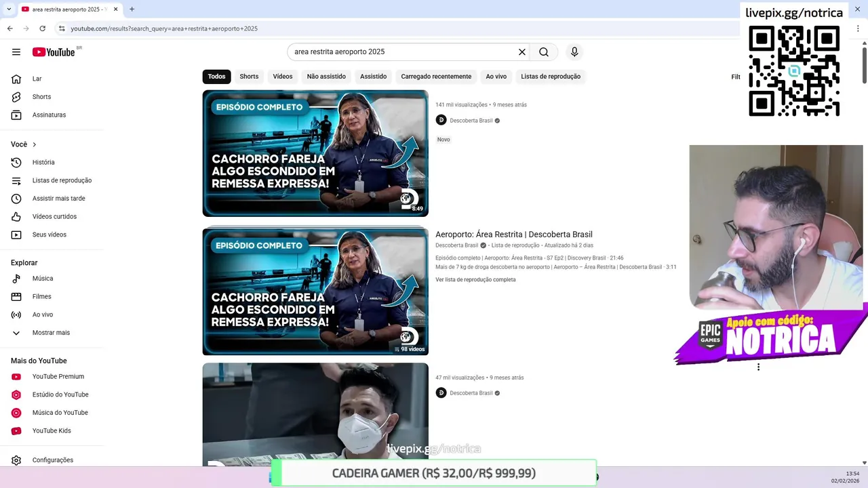Screen dimensions: 868x488
Task: Select the Assistido filter chip
Action: [373, 77]
